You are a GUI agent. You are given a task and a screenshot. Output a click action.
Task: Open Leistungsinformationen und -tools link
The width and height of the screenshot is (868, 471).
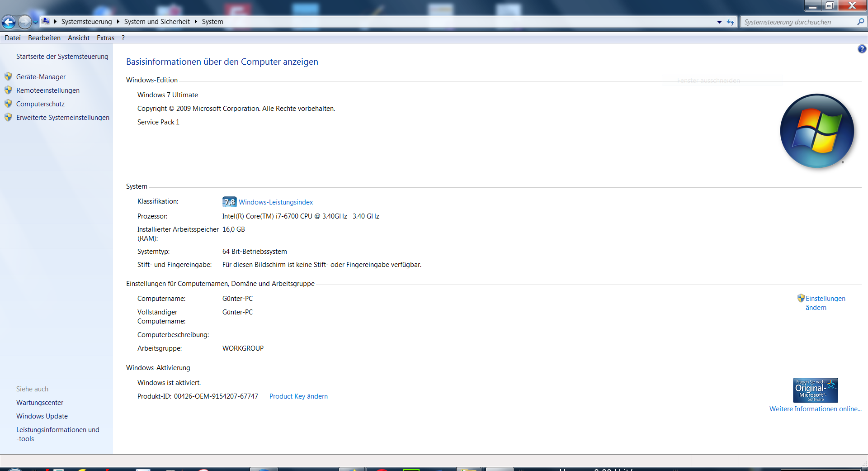point(58,434)
